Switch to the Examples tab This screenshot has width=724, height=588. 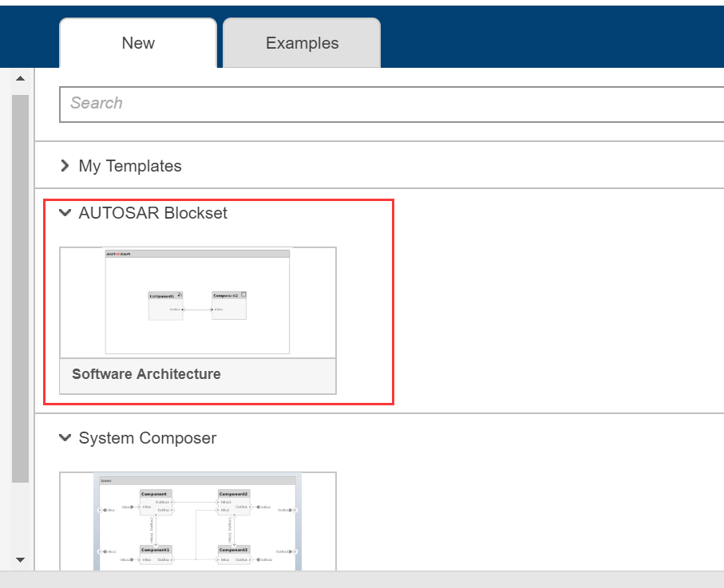[301, 42]
